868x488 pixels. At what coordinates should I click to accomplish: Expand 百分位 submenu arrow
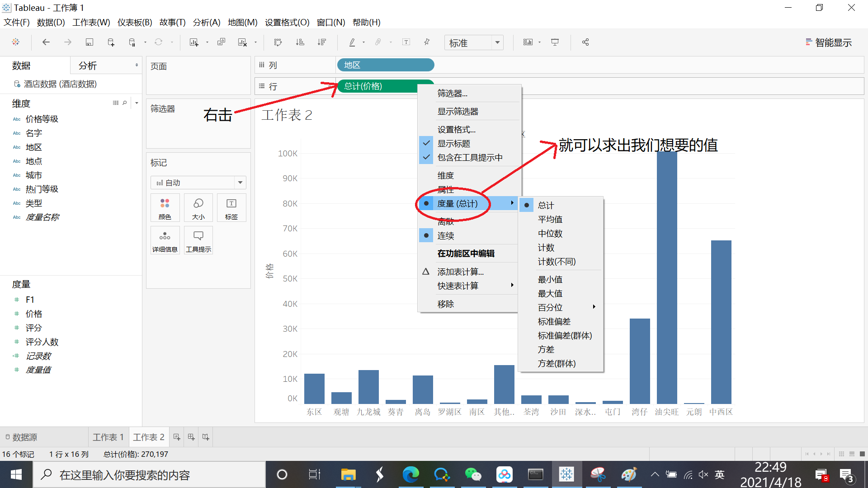pos(594,307)
